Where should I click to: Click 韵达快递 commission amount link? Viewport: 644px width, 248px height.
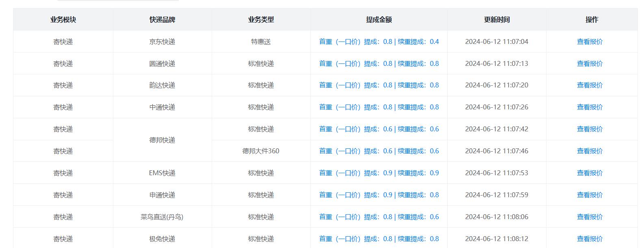(379, 85)
